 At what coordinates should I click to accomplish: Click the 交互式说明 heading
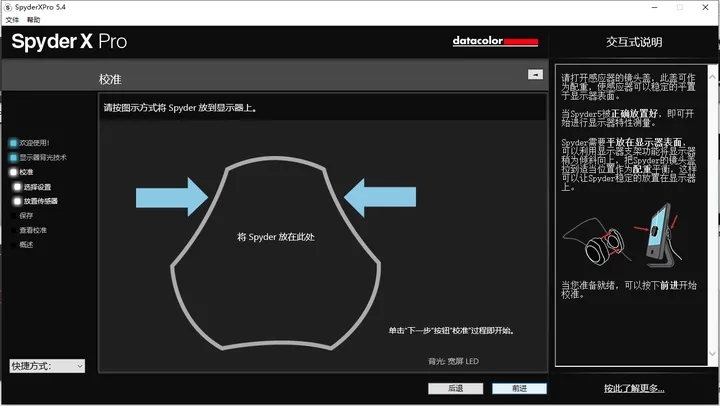pyautogui.click(x=634, y=42)
